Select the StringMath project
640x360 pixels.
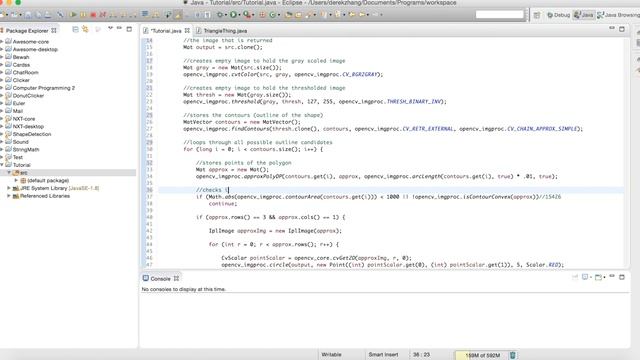[x=26, y=149]
